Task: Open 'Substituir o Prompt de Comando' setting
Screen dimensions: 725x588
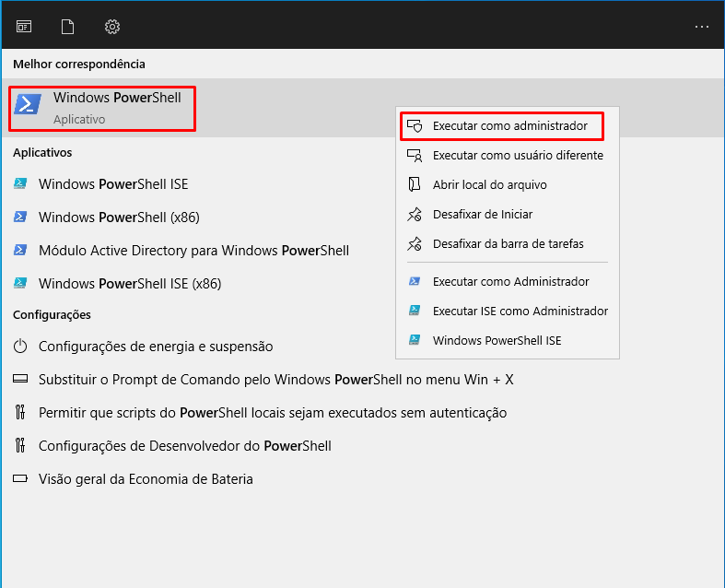Action: tap(275, 380)
